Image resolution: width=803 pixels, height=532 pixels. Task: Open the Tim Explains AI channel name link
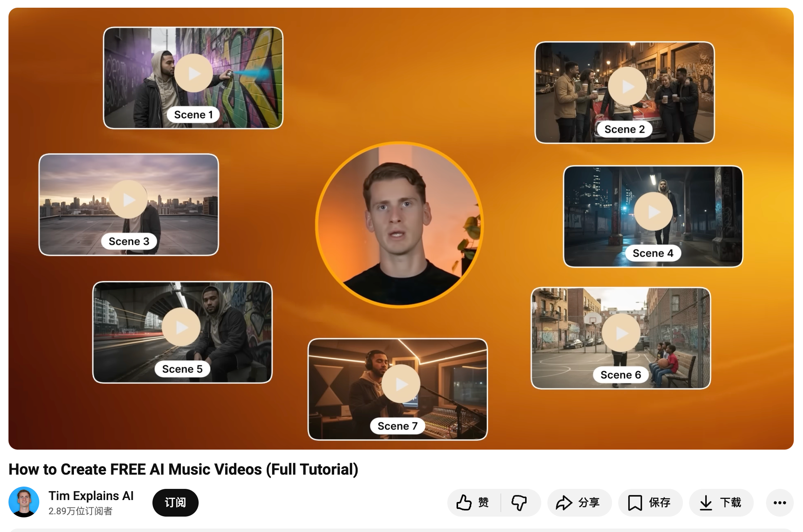[x=91, y=496]
